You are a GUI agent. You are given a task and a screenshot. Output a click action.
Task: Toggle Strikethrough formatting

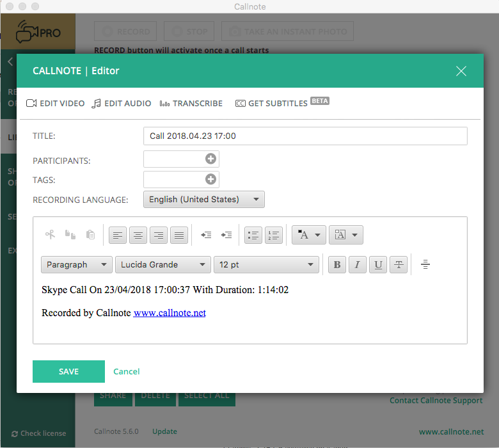(x=399, y=264)
